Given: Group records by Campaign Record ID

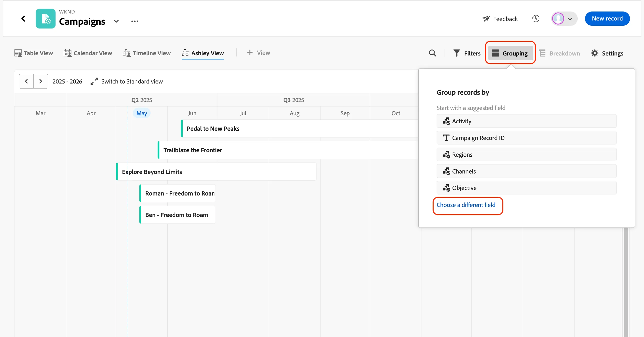Looking at the screenshot, I should [x=526, y=138].
